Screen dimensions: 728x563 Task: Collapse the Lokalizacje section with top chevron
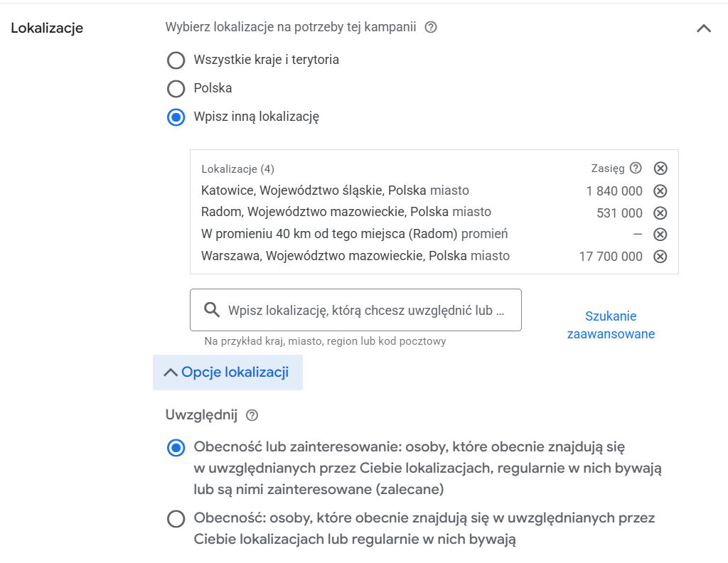tap(704, 28)
